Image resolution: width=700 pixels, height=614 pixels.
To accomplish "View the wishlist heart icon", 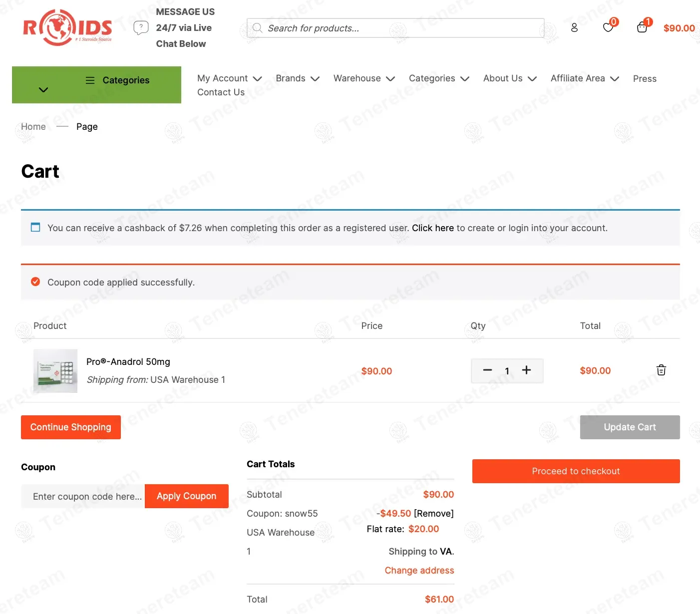I will point(608,27).
